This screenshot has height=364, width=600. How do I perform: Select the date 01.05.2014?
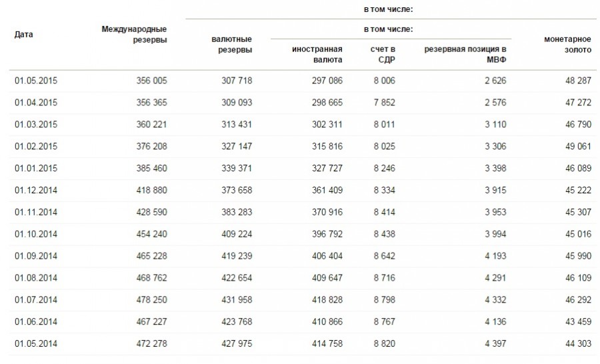pos(36,343)
